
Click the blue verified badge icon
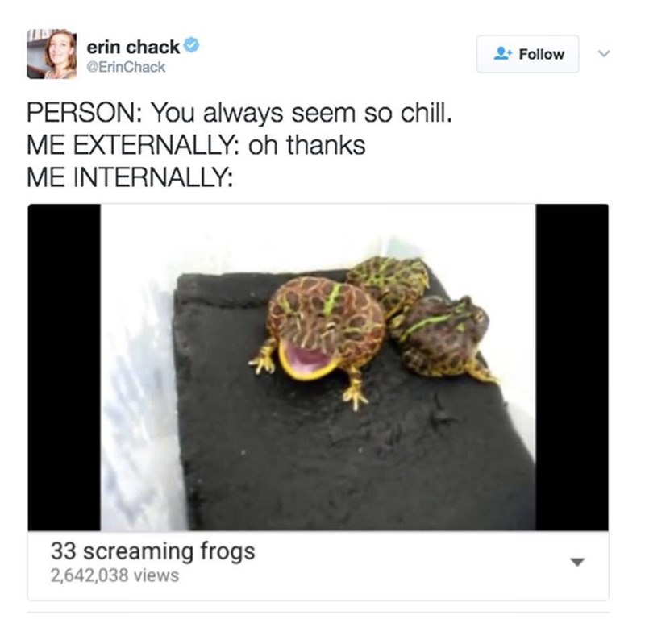(x=191, y=45)
